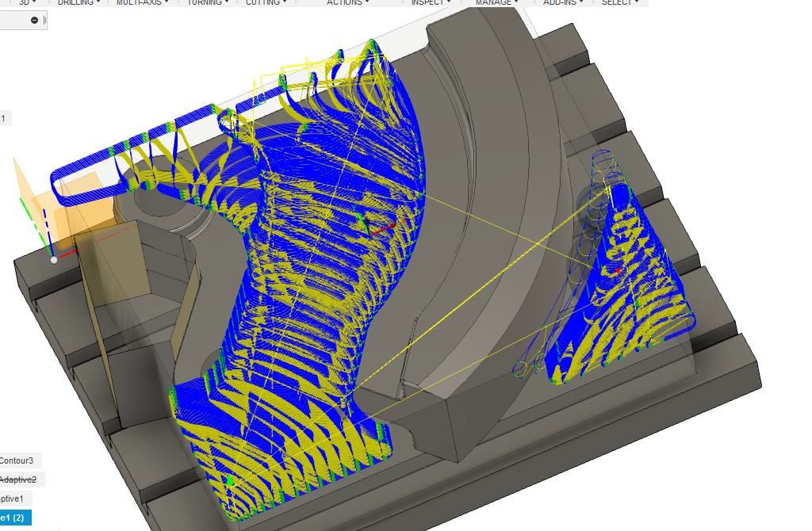Viewport: 812px width, 531px height.
Task: Expand the MULTI-AXIS toolbar menu
Action: tap(143, 2)
